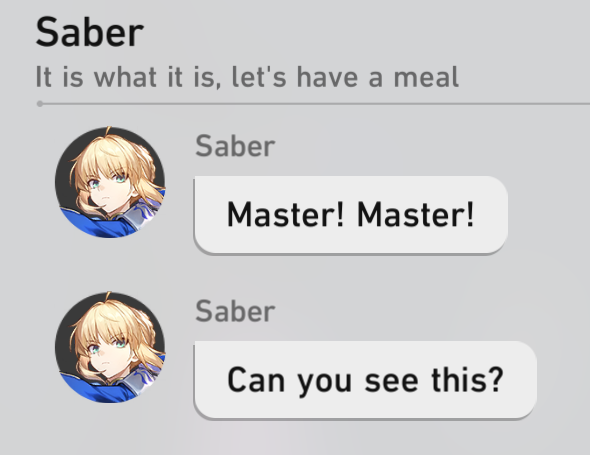Open Saber's avatar beside "Master! Master!" message
This screenshot has height=455, width=590.
[110, 183]
